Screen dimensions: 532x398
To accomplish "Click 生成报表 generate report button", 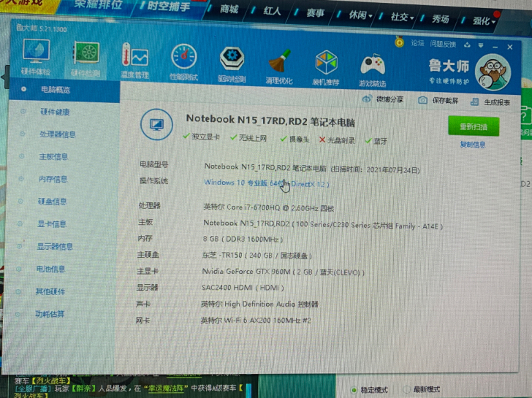I will (x=497, y=102).
